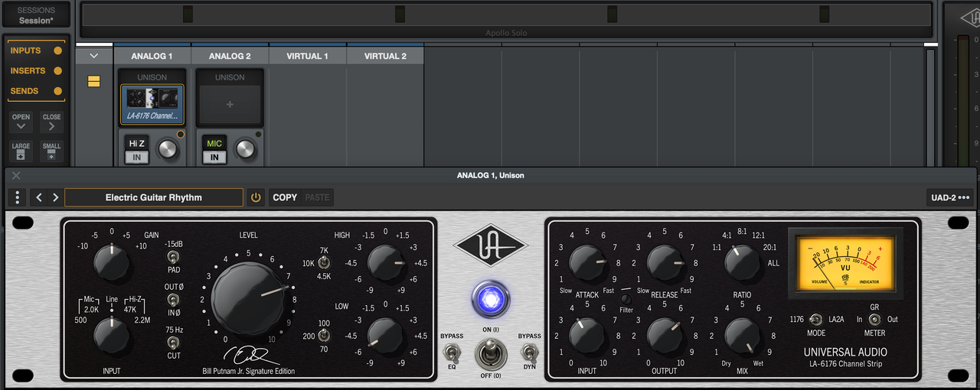980x390 pixels.
Task: Click the Apollo Solo device bar
Action: tap(506, 19)
